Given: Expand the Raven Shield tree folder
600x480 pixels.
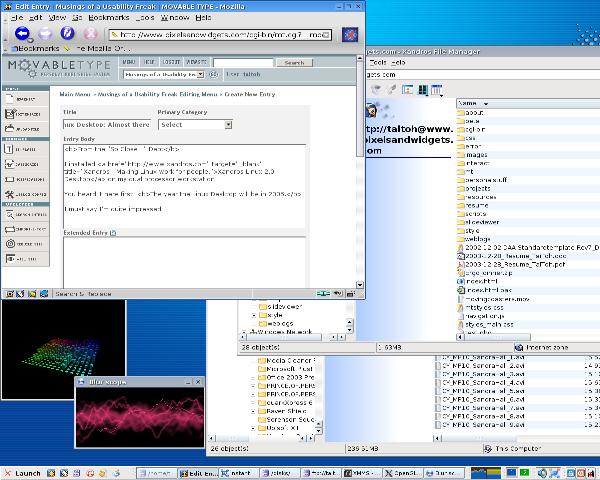Looking at the screenshot, I should click(253, 411).
